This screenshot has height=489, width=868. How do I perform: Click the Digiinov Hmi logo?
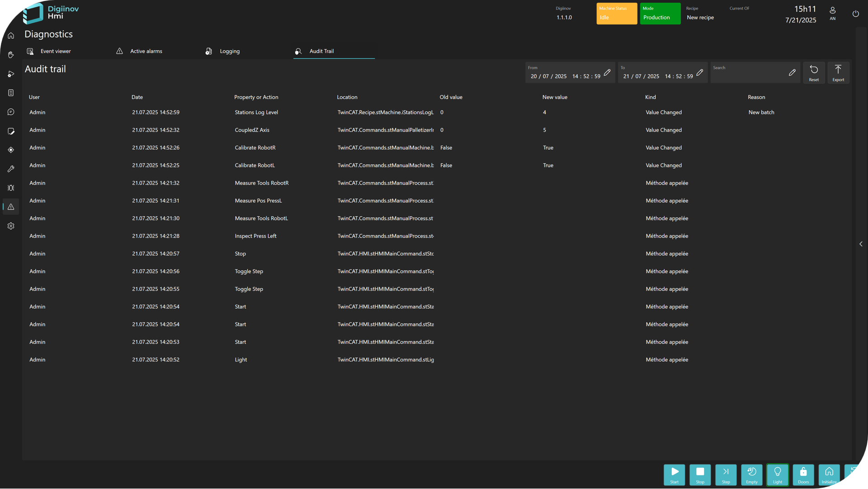[51, 13]
